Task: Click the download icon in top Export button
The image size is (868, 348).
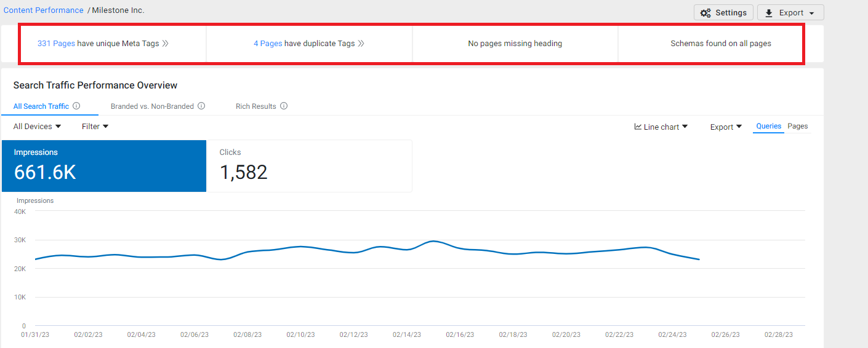Action: tap(769, 13)
